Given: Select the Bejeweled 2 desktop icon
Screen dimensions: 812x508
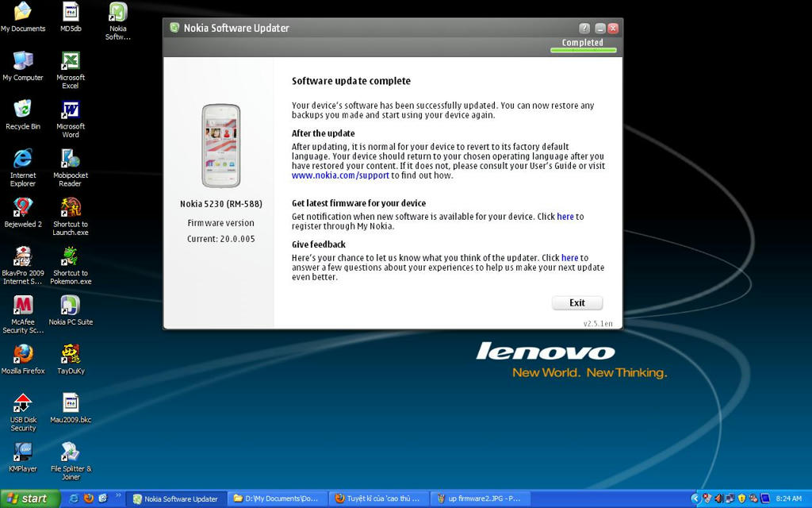Looking at the screenshot, I should coord(23,213).
